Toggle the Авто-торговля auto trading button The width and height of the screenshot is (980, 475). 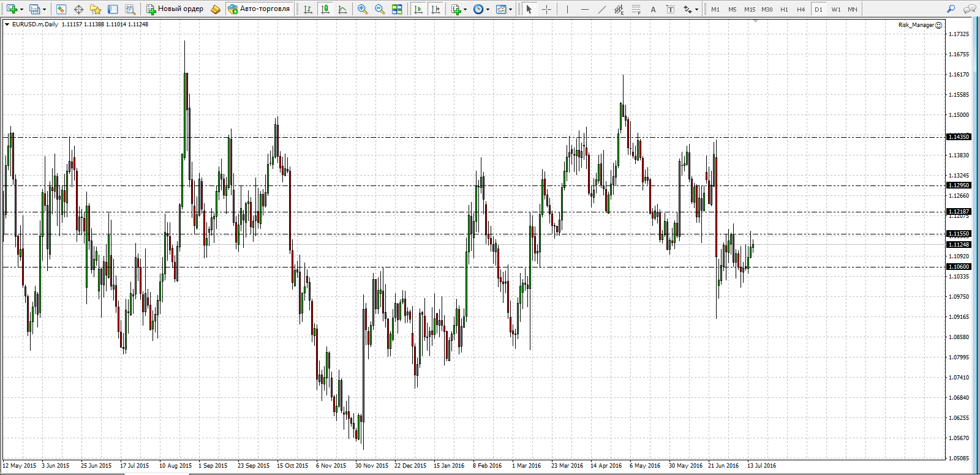pos(258,9)
